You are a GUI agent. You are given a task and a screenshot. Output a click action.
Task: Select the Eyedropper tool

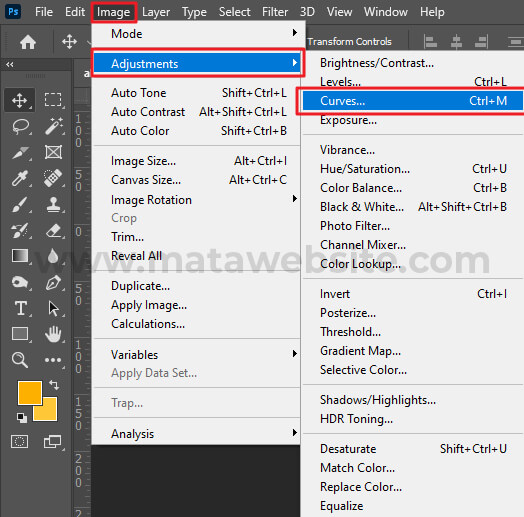pos(19,178)
